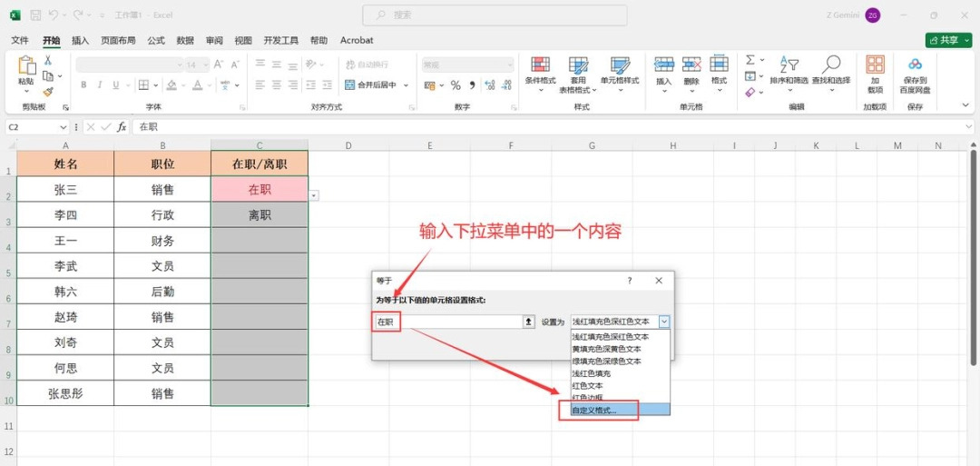The height and width of the screenshot is (466, 980).
Task: Switch to the Insert (插入) tab
Action: point(81,40)
